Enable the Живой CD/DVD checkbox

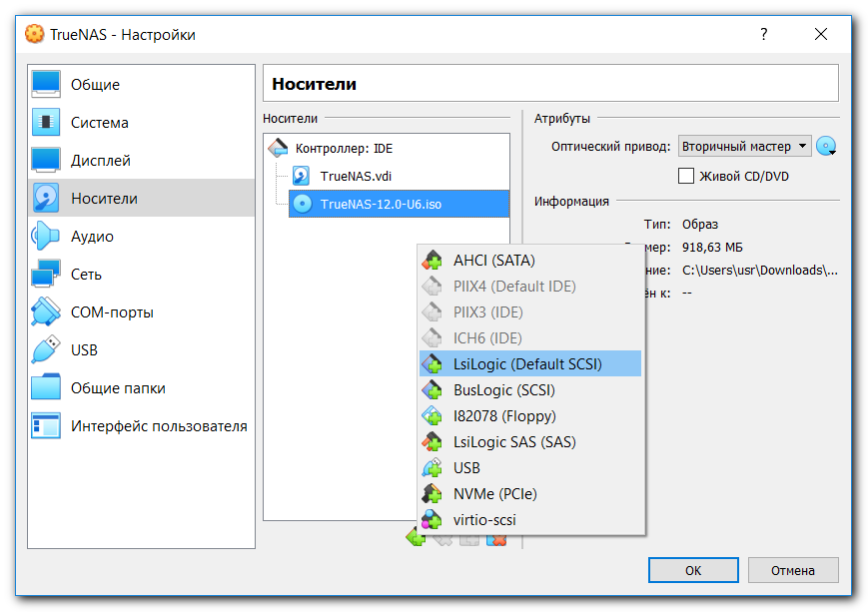(686, 176)
